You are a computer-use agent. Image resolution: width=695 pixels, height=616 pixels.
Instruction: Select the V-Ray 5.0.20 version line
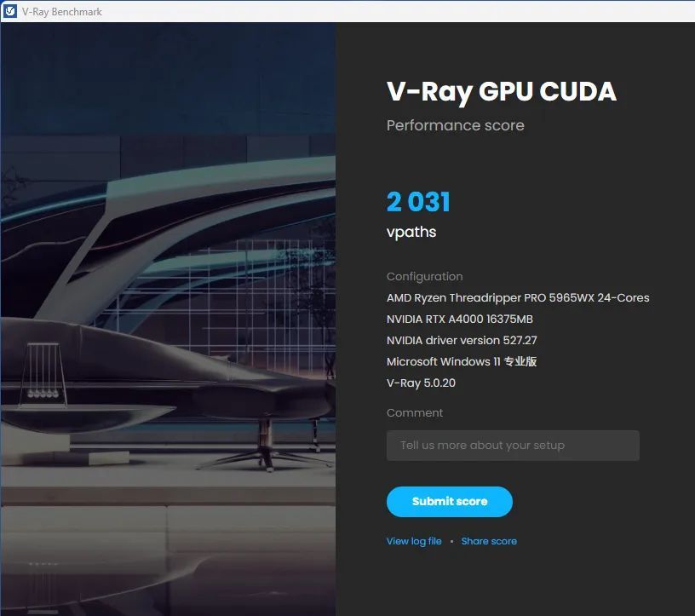tap(421, 383)
